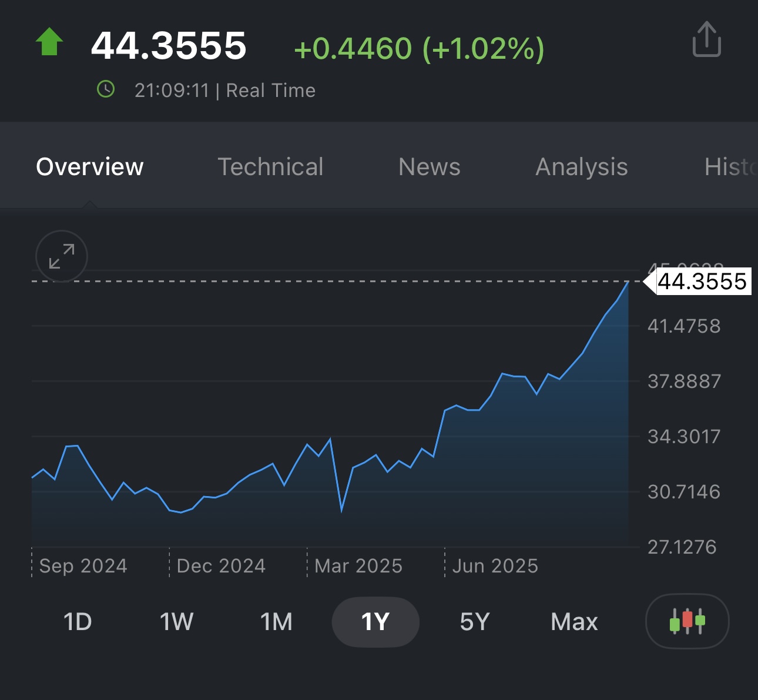Tap the +0.4460 (+1.02%) change text

point(419,48)
